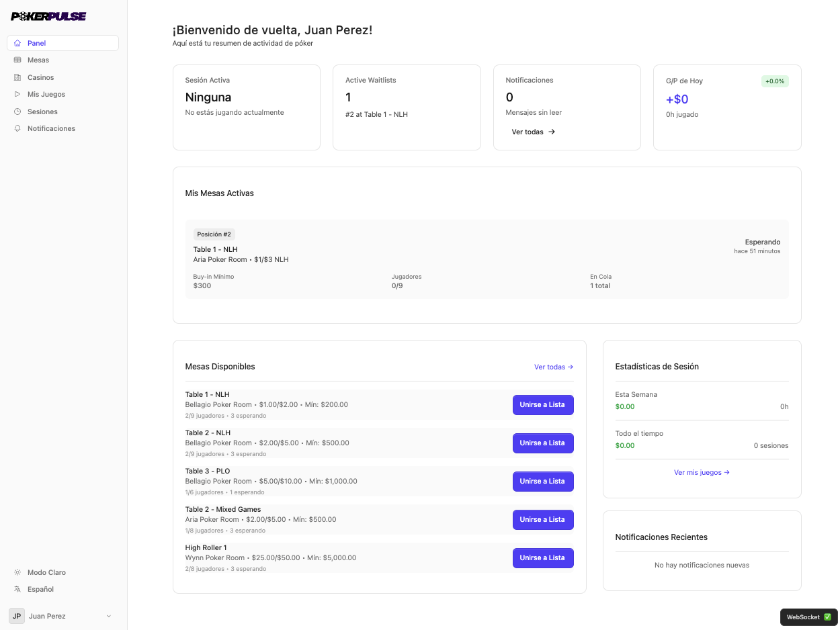Image resolution: width=840 pixels, height=630 pixels.
Task: Click the +0.0% badge on G/P de Hoy
Action: click(x=774, y=81)
